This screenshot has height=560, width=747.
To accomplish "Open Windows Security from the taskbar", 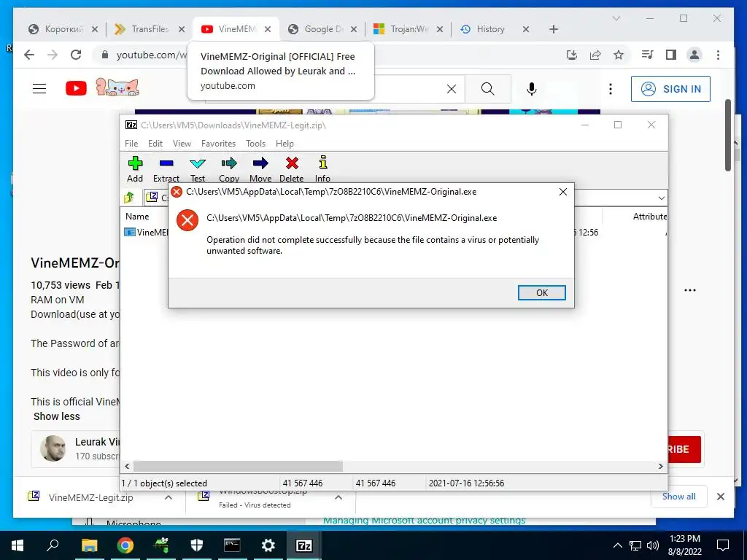I will point(197,545).
